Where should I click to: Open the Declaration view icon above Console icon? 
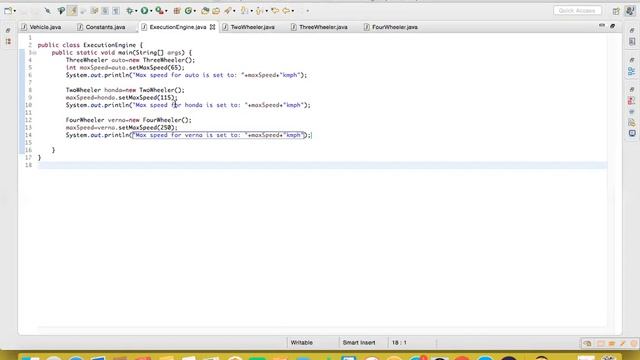(x=632, y=122)
